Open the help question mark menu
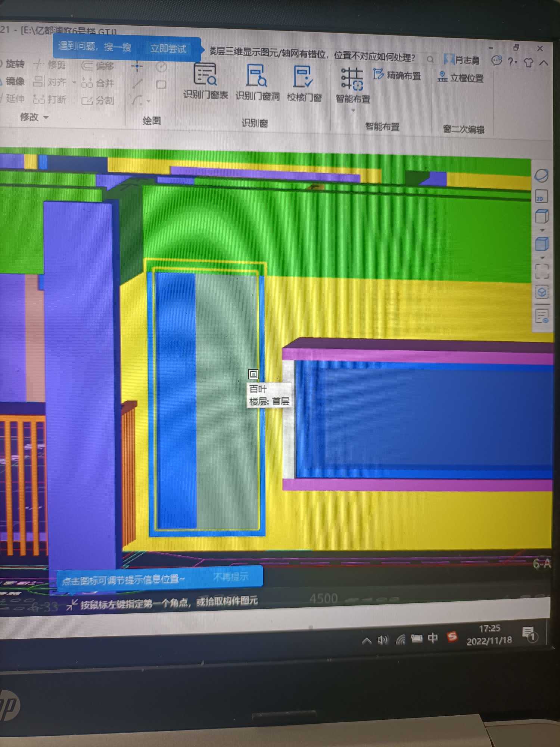560x747 pixels. pyautogui.click(x=512, y=62)
